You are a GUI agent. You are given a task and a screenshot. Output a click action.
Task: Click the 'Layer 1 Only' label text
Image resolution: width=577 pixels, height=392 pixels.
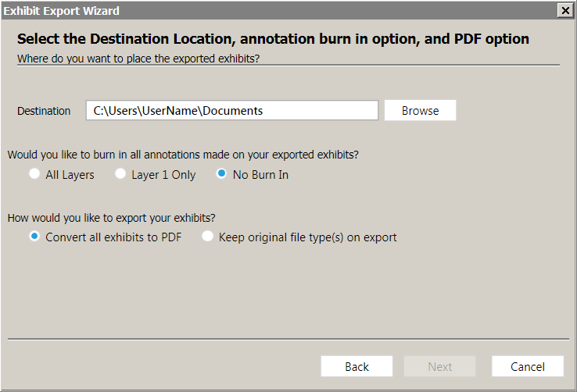pyautogui.click(x=163, y=175)
